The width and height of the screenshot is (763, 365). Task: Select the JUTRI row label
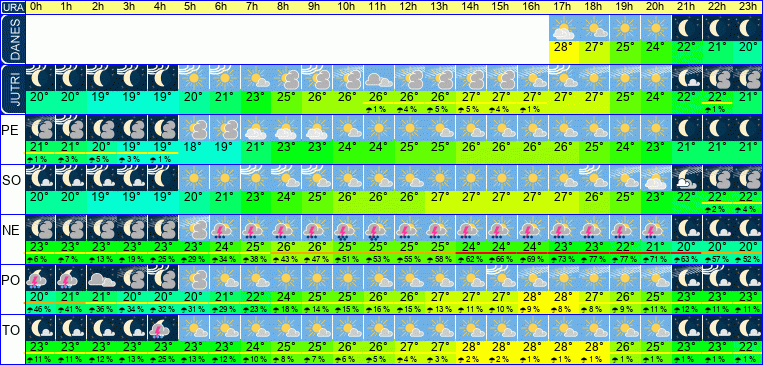click(x=12, y=90)
